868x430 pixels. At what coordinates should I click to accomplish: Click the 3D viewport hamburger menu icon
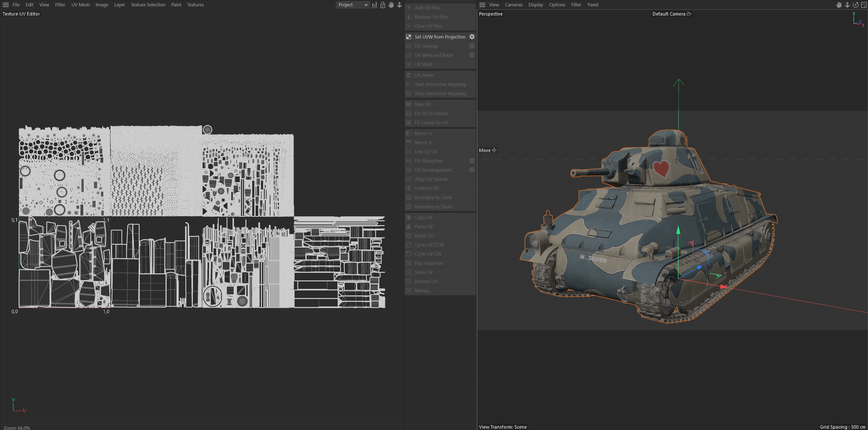(x=482, y=5)
